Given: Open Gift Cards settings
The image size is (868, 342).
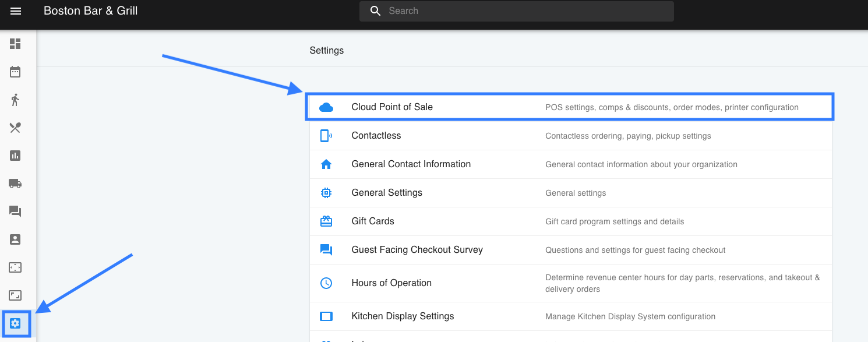Looking at the screenshot, I should coord(373,221).
